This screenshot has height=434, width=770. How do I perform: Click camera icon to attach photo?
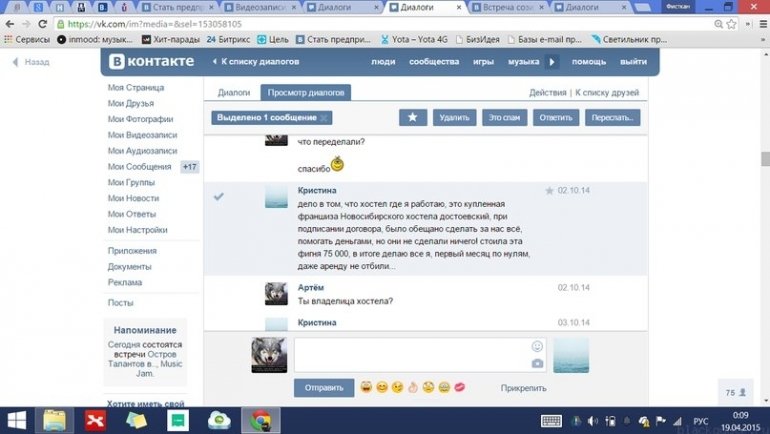click(537, 364)
